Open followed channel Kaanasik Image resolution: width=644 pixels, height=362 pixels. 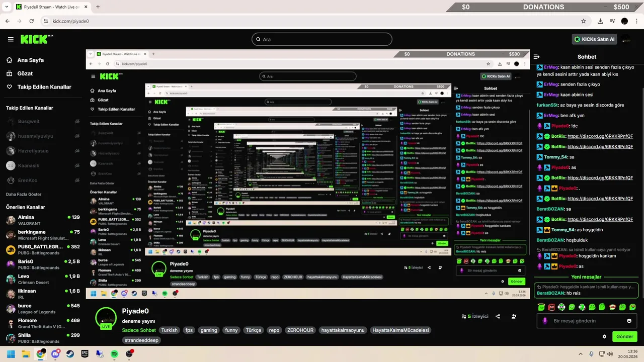click(43, 165)
